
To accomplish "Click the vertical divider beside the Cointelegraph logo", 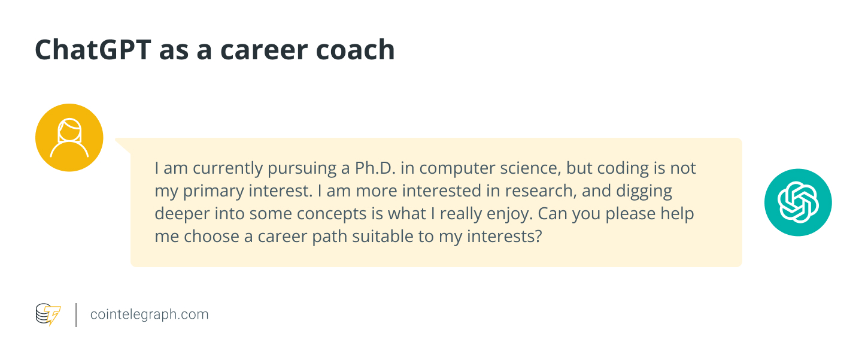I will point(76,315).
